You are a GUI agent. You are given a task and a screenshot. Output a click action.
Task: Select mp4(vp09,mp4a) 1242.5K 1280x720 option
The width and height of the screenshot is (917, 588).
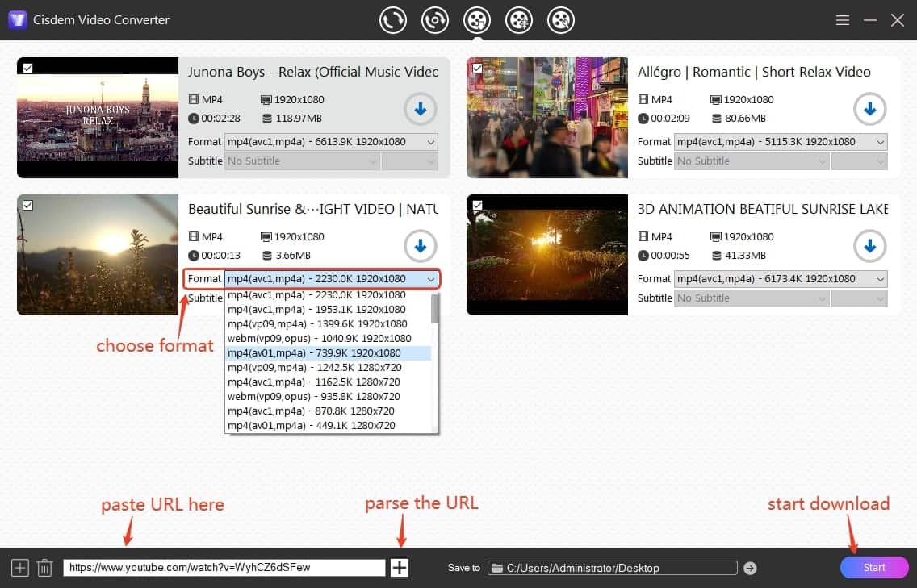point(328,368)
